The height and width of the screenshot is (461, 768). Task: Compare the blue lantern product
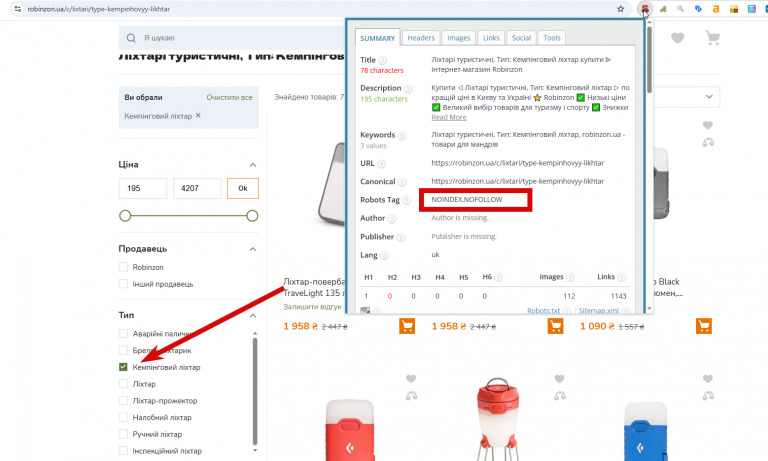(708, 396)
